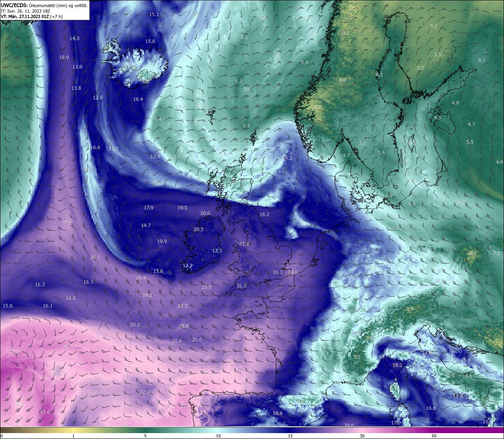This screenshot has width=504, height=439.
Task: Click the '15.6' value
Action: [7, 306]
